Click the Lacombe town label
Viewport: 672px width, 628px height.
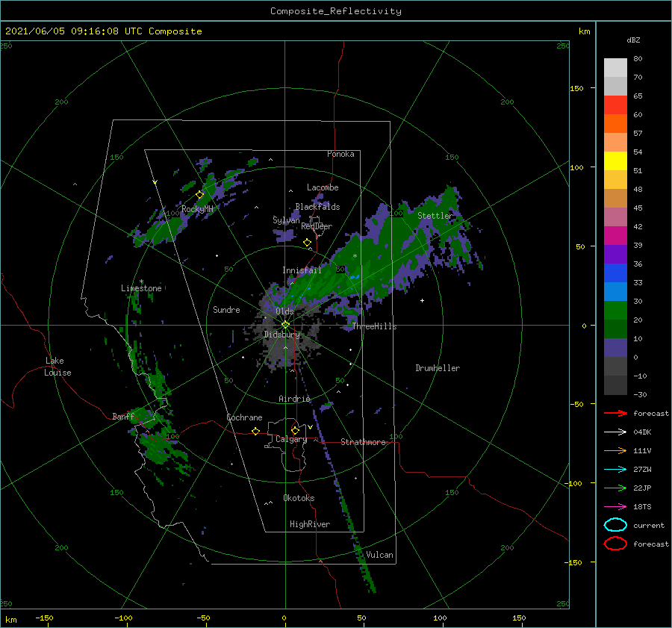coord(323,187)
